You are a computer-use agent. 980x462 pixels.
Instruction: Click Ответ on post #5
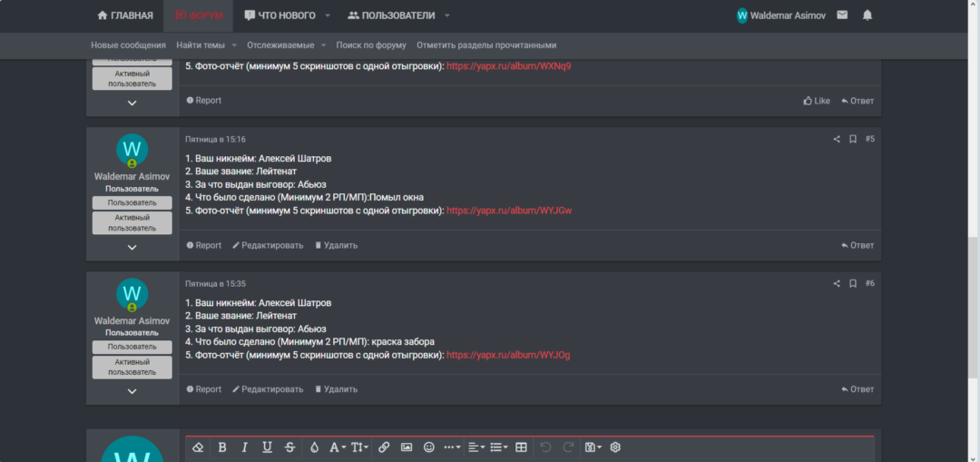tap(857, 245)
